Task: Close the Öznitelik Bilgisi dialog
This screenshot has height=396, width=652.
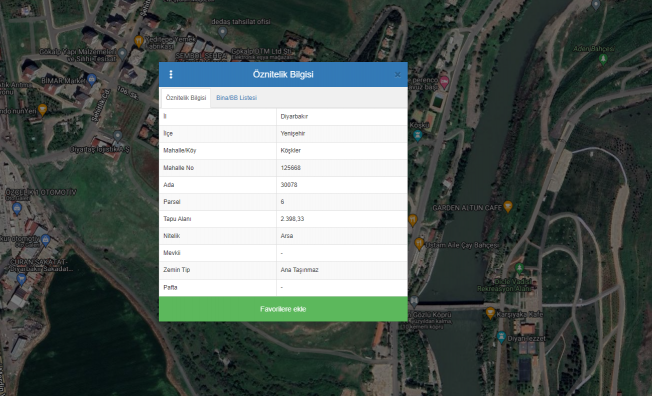Action: 398,74
